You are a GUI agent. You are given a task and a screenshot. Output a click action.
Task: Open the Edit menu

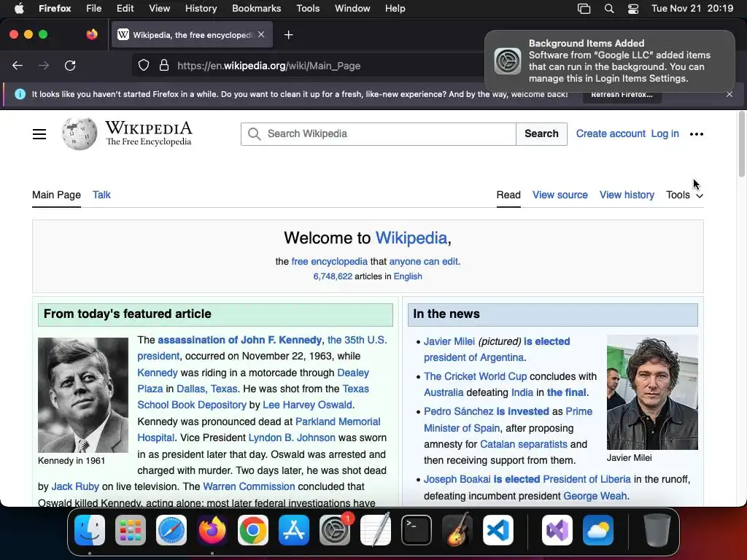[x=125, y=8]
